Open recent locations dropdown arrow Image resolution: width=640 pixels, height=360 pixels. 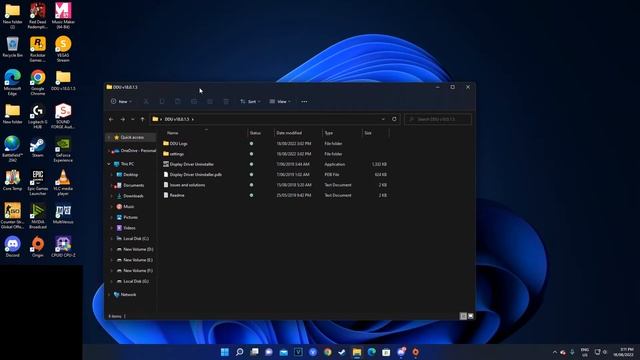tap(133, 119)
